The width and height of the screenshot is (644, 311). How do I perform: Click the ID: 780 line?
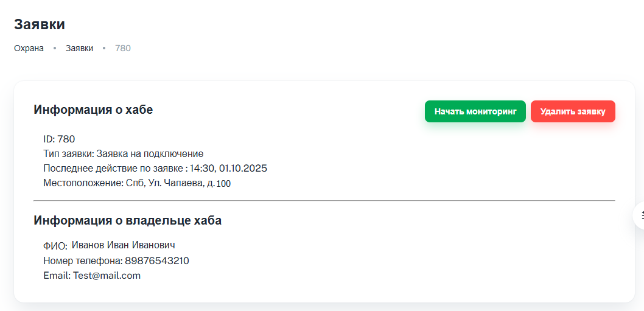59,139
